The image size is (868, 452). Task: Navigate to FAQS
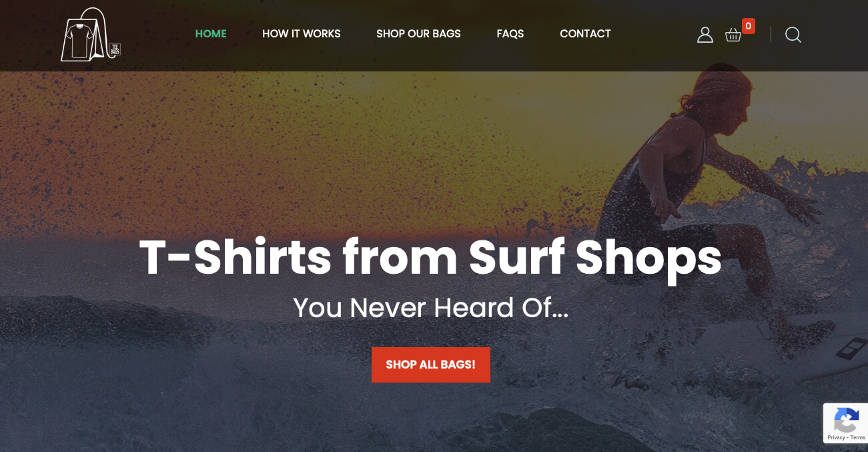(510, 33)
